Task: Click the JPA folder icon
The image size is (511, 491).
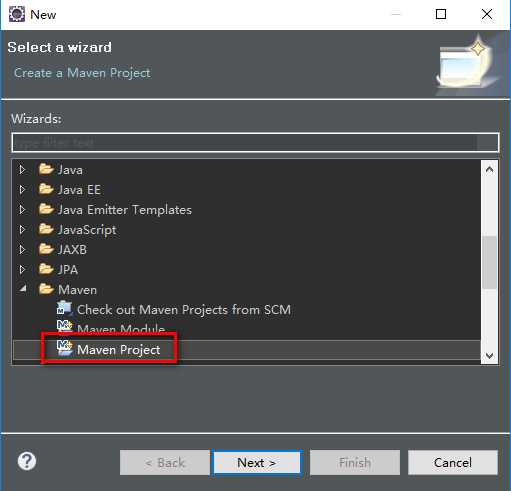Action: (46, 269)
